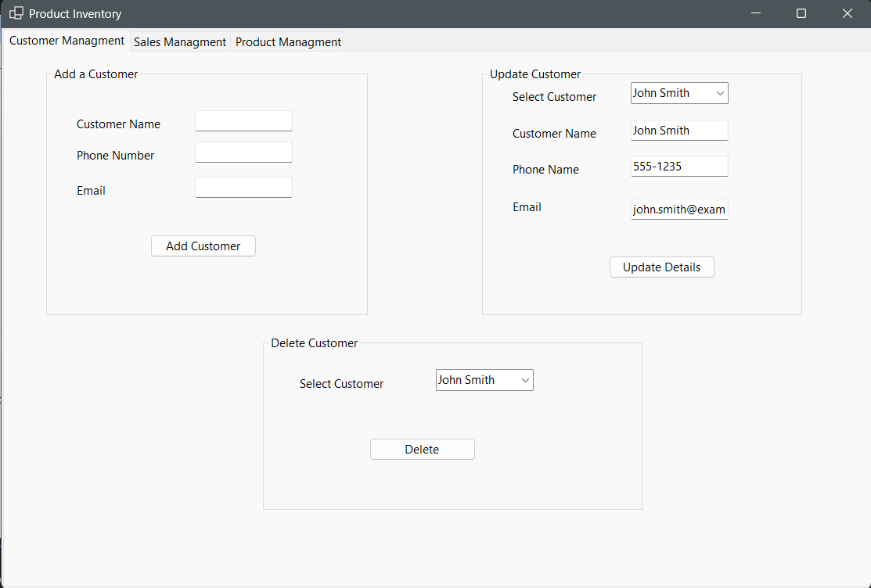
Task: Click 'Customer Name' label in Add a Customer
Action: click(118, 124)
